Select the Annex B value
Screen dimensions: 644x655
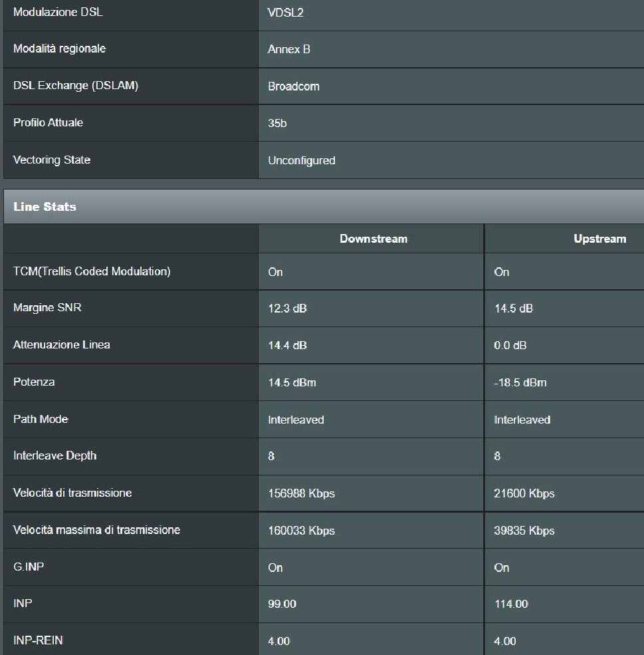pyautogui.click(x=289, y=49)
